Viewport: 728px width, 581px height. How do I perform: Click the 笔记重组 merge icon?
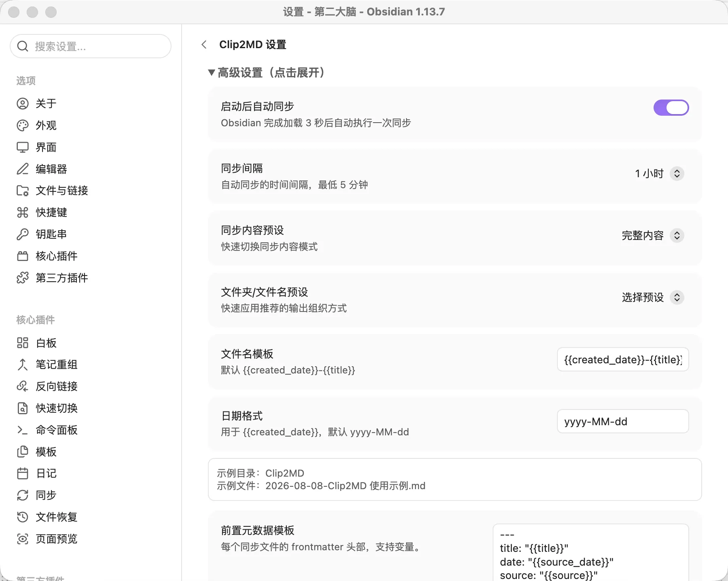click(x=23, y=365)
